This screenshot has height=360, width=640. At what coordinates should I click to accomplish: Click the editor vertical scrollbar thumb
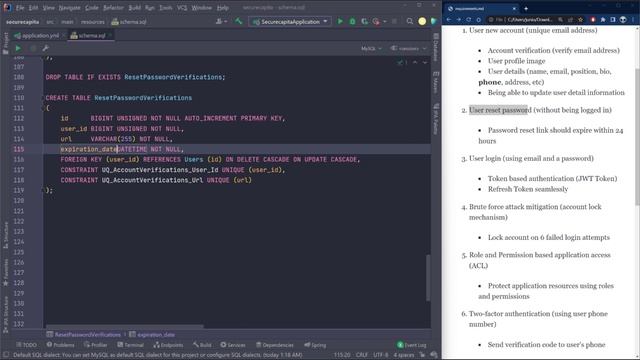point(428,278)
